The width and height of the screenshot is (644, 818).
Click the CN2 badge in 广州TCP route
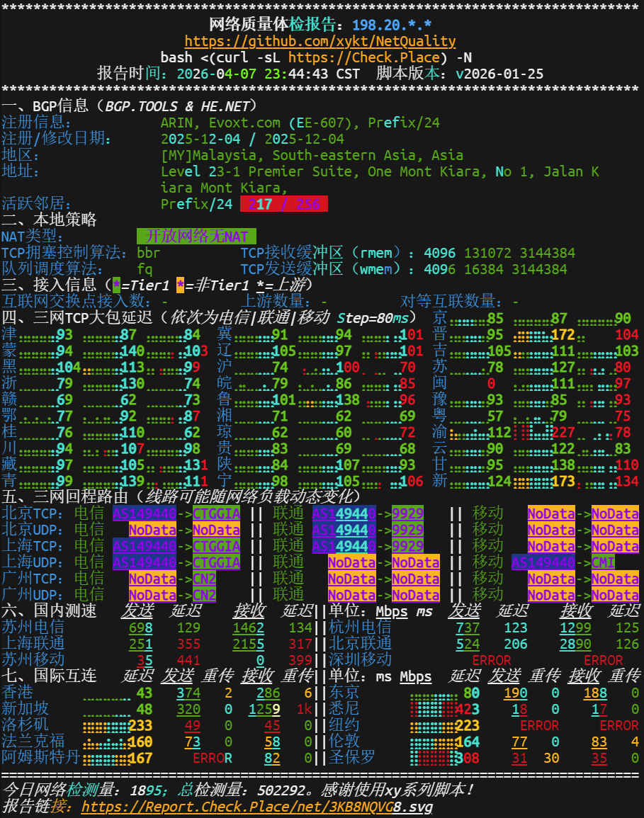(x=202, y=579)
